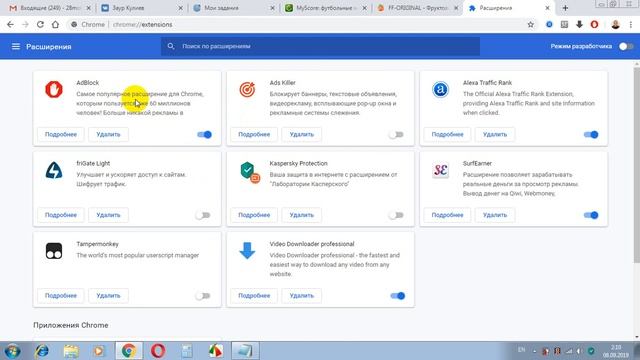Turn on developer mode toggle
The height and width of the screenshot is (360, 640).
tap(626, 46)
